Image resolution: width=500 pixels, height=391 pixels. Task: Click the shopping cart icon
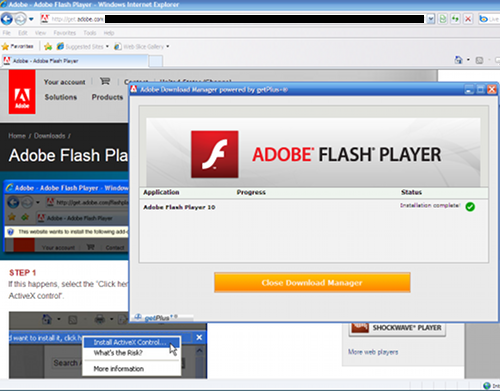pyautogui.click(x=105, y=81)
